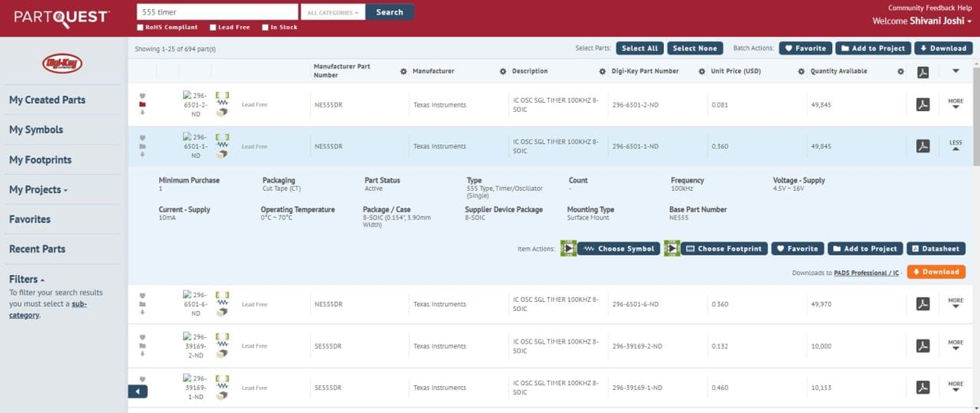
Task: Open My Symbols
Action: 36,130
